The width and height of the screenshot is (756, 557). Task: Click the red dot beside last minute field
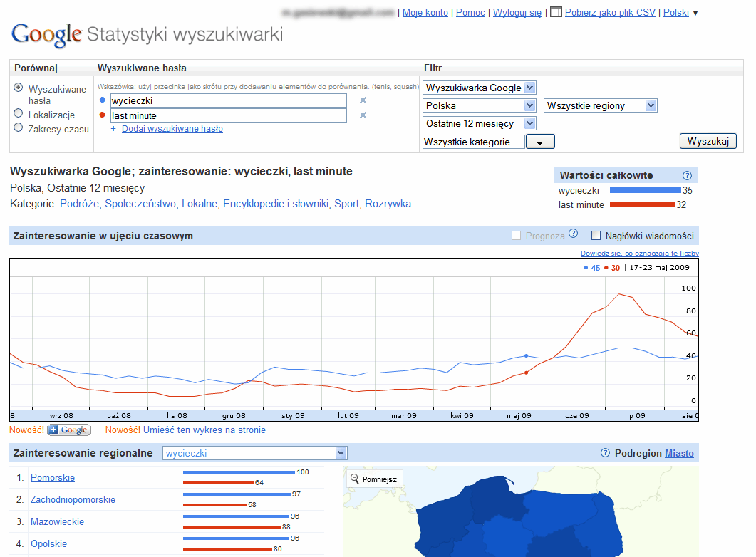tap(102, 115)
